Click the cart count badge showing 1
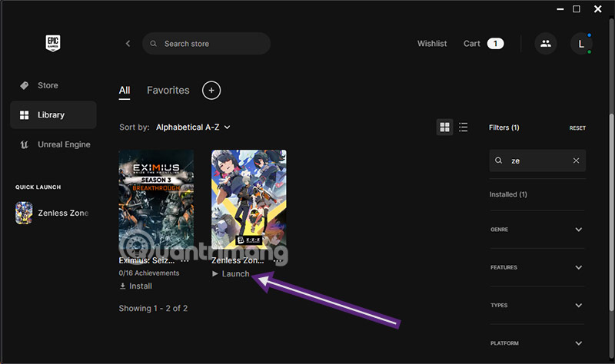Screen dimensions: 615x364 pyautogui.click(x=495, y=44)
